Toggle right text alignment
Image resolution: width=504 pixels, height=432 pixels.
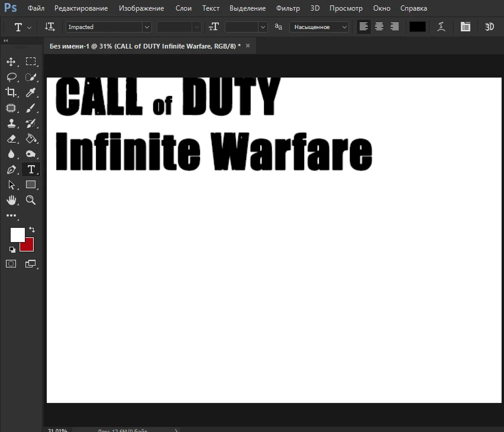[394, 27]
